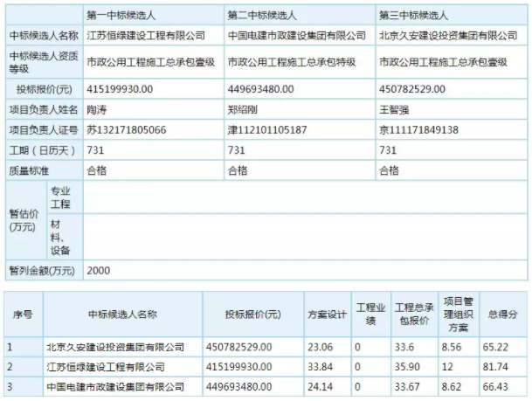Screen dimensions: 532x401
Task: Click the total score 81.74
Action: pyautogui.click(x=495, y=367)
